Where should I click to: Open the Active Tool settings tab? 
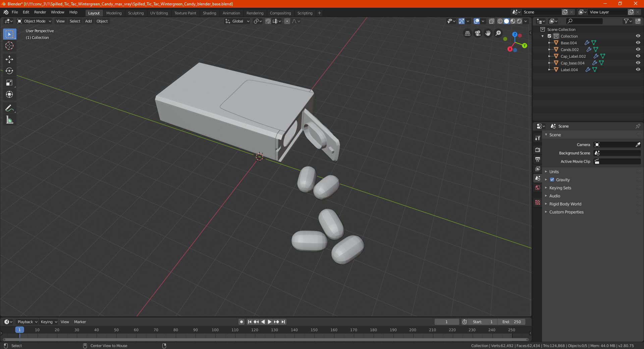coord(538,138)
